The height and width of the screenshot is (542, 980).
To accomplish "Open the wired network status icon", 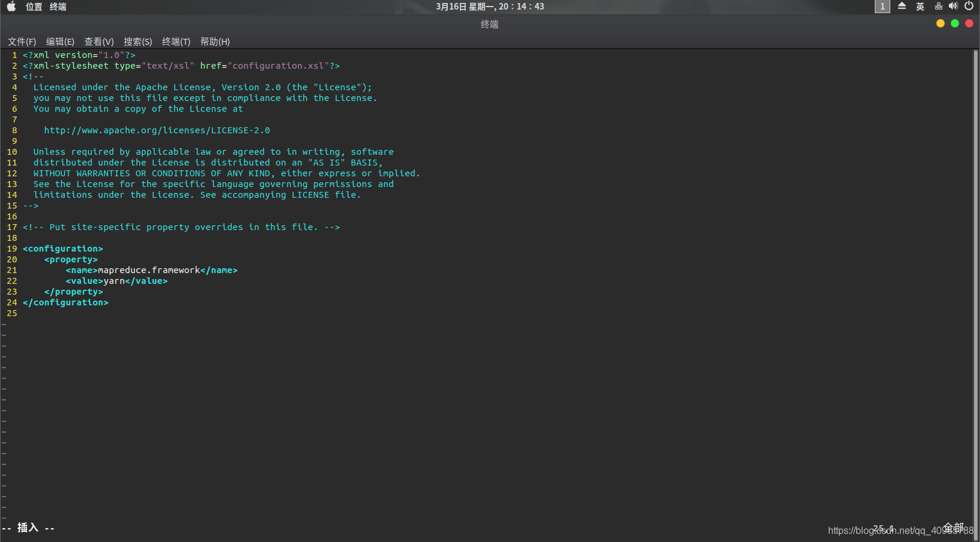I will tap(939, 7).
